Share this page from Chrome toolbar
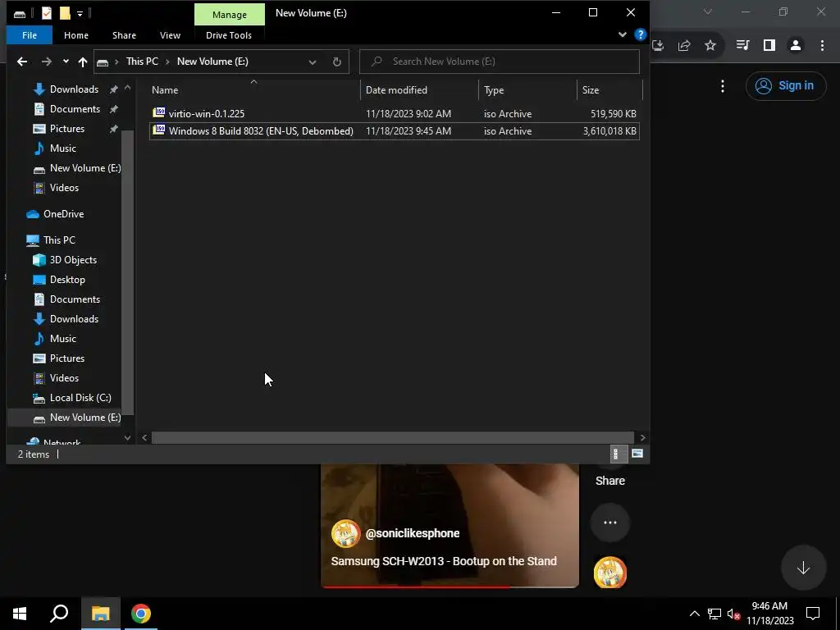The height and width of the screenshot is (630, 840). (x=684, y=46)
